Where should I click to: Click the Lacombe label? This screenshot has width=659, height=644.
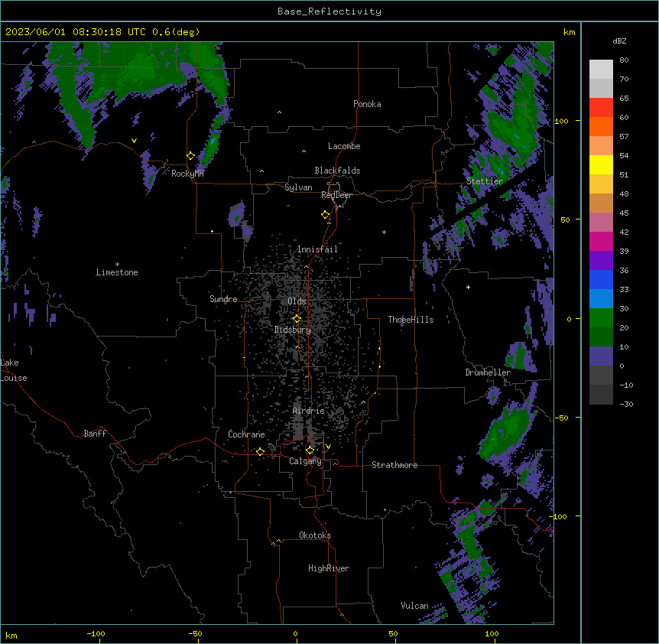click(344, 146)
